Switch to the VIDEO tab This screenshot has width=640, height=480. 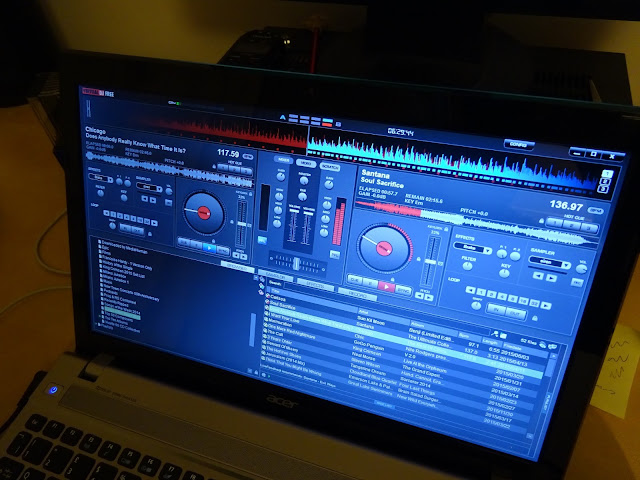(x=306, y=163)
